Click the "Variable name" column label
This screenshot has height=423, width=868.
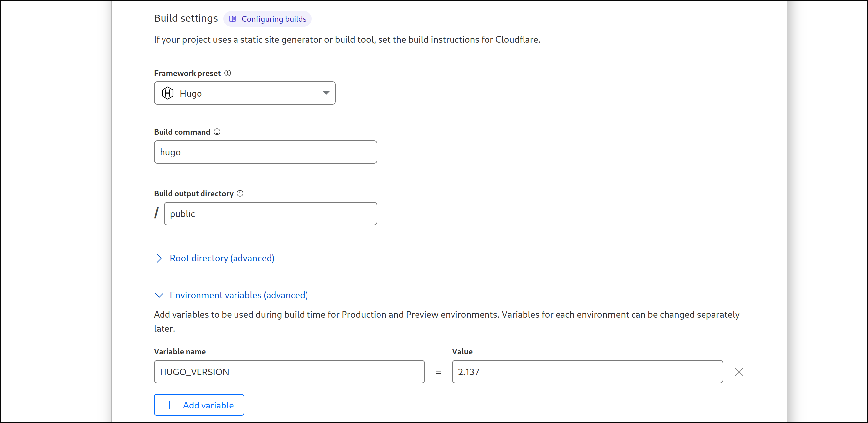[180, 352]
